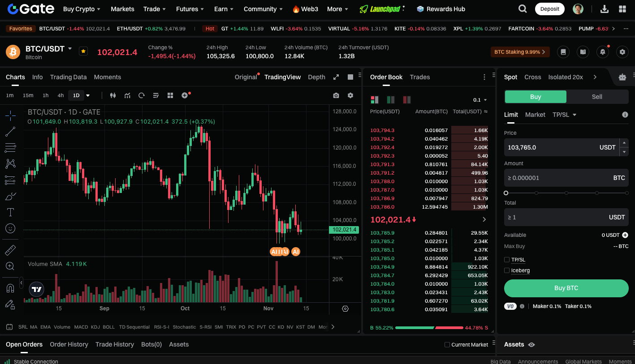Image resolution: width=635 pixels, height=364 pixels.
Task: Click the lock drawings pencil icon
Action: click(10, 304)
